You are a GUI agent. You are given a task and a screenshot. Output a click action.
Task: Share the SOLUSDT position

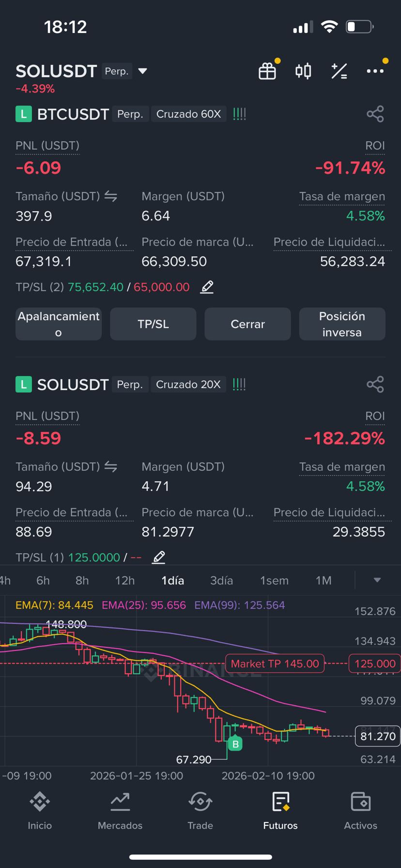point(375,385)
